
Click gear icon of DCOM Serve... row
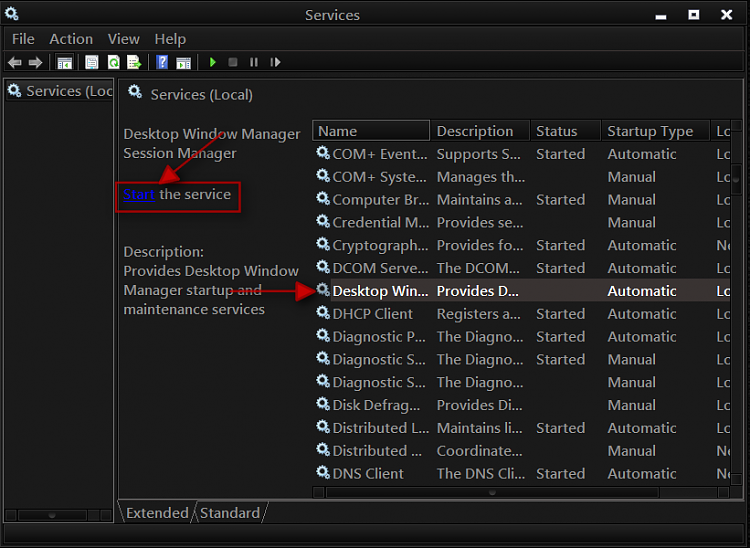tap(323, 267)
